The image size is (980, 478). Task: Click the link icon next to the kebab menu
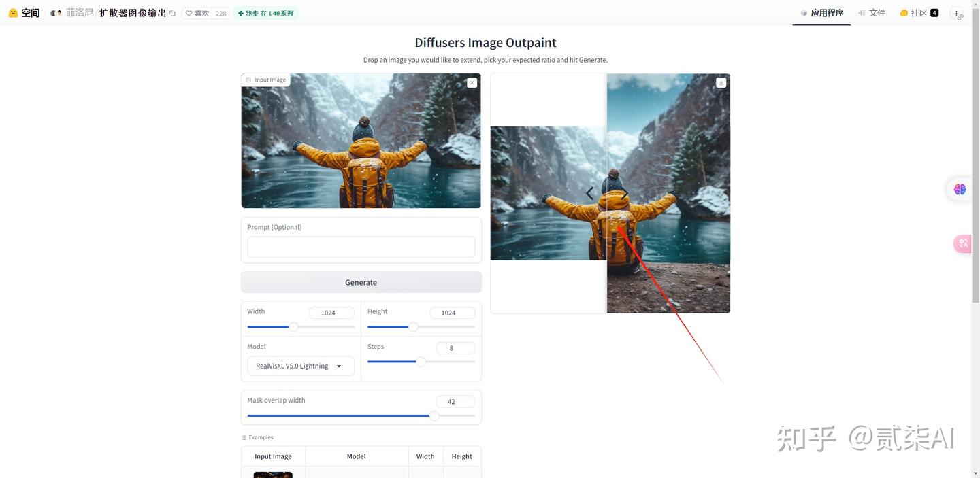[x=960, y=17]
